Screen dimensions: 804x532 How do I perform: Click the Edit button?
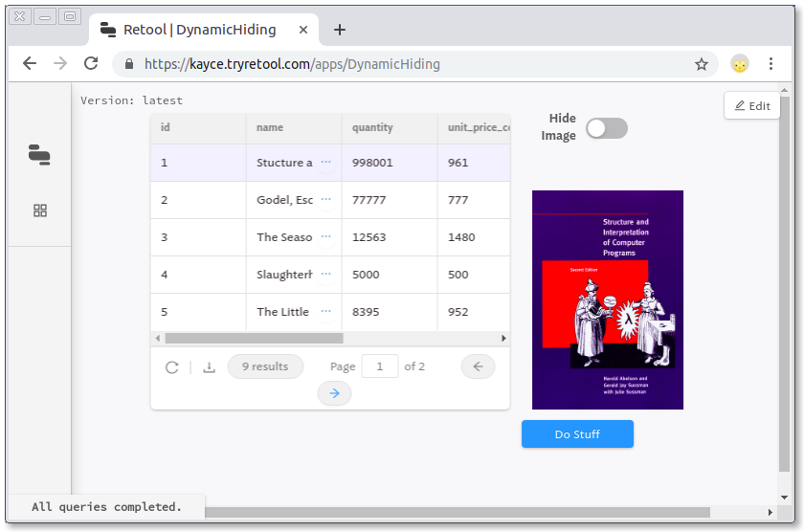[x=752, y=105]
